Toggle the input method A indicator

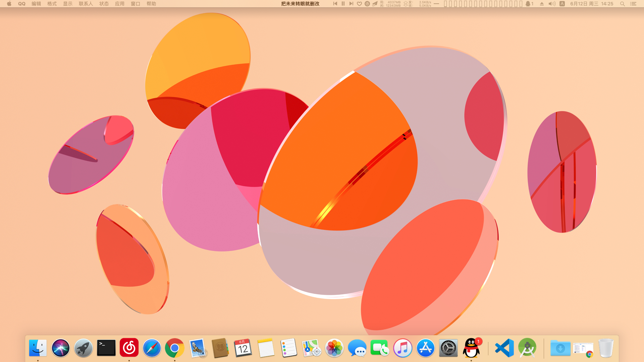(562, 4)
